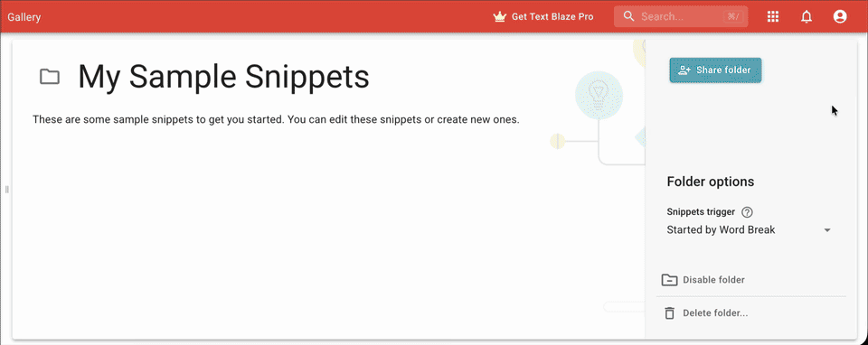Open the account profile menu
The height and width of the screenshot is (345, 868).
840,16
